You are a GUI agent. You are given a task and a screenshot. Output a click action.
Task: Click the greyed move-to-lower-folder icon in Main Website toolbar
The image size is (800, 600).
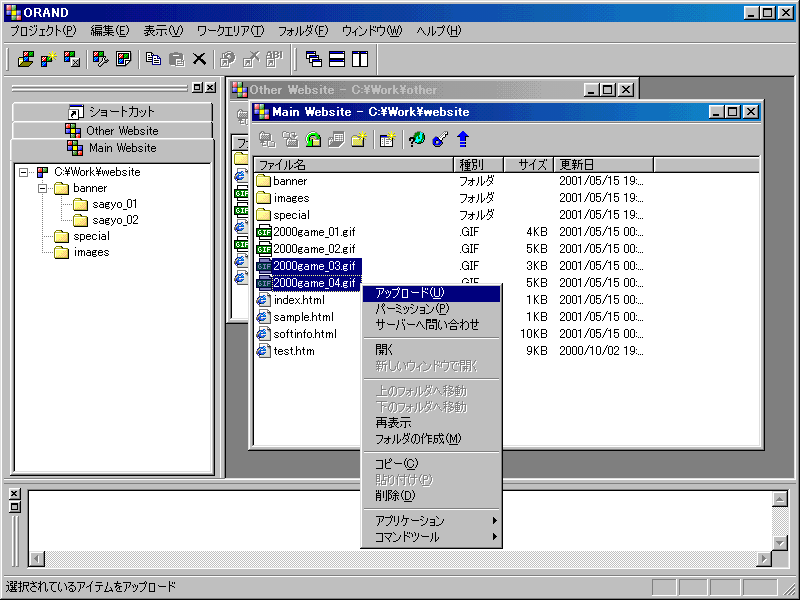290,139
